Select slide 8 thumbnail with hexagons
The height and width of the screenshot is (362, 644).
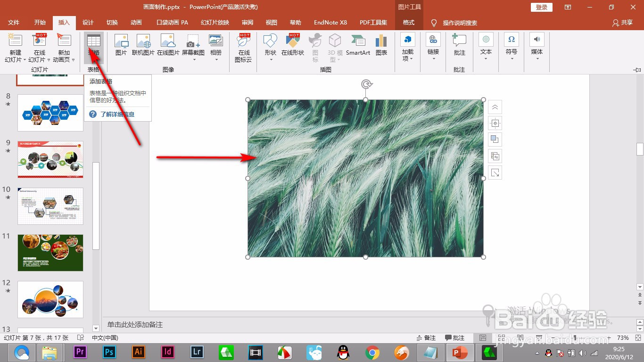pos(50,113)
